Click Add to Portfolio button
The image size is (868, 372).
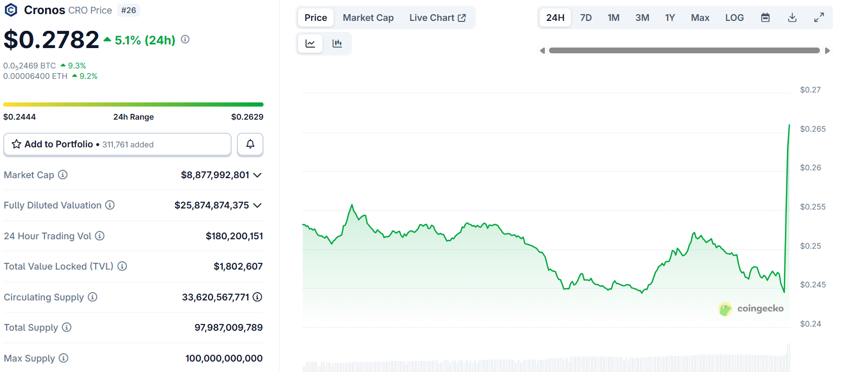[117, 144]
